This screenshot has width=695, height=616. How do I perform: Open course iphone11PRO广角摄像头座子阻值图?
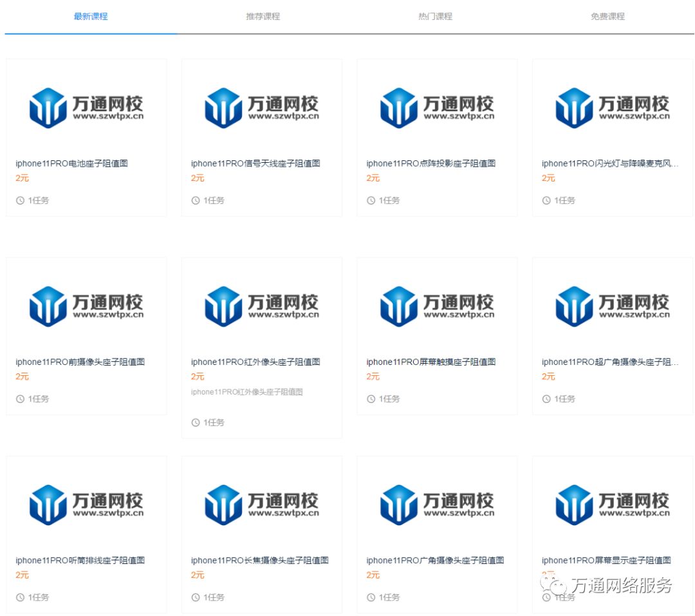(x=435, y=560)
